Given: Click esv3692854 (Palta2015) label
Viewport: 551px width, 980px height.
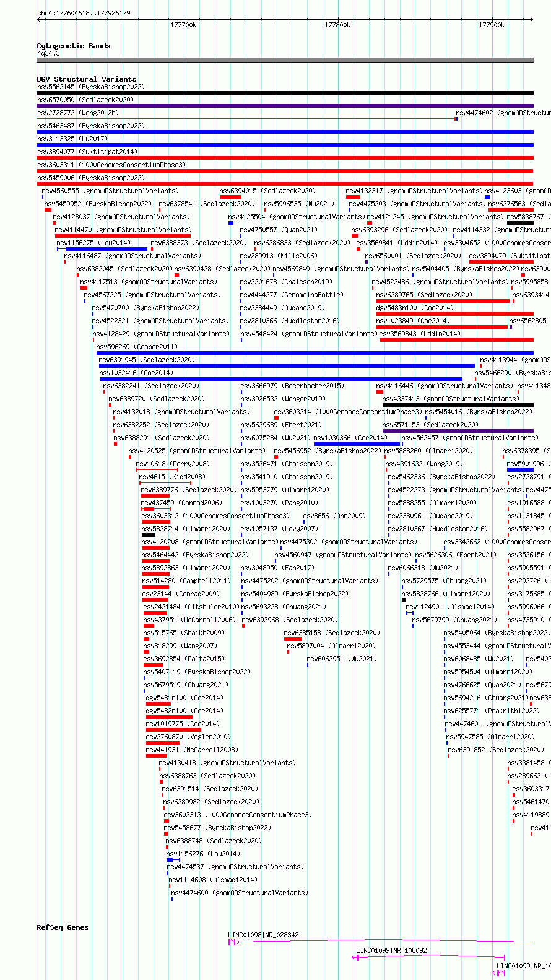Looking at the screenshot, I should click(184, 659).
